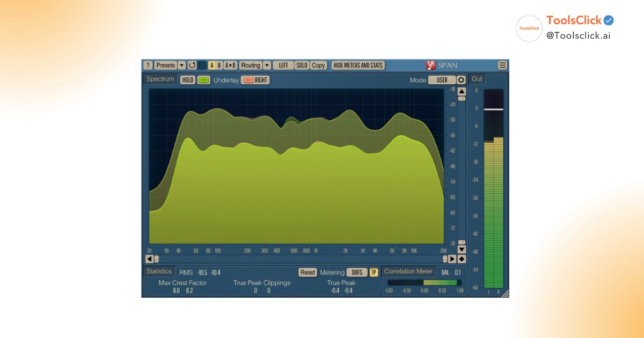644x338 pixels.
Task: Copy settings using the A►B icon
Action: (230, 65)
